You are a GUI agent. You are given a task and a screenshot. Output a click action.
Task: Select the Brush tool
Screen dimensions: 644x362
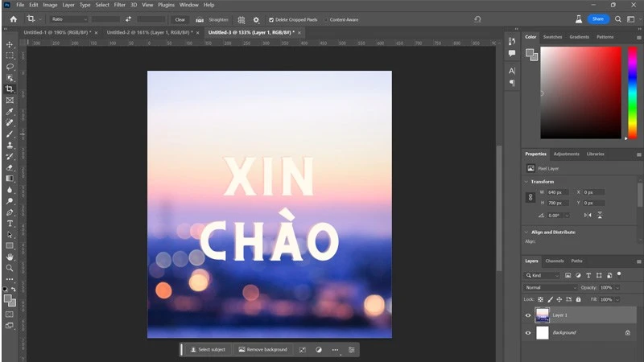(10, 134)
